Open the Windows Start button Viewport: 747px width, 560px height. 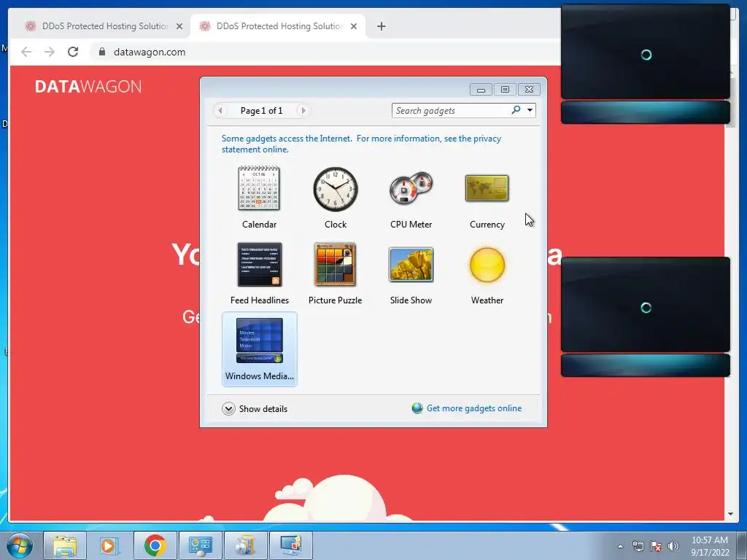point(20,545)
